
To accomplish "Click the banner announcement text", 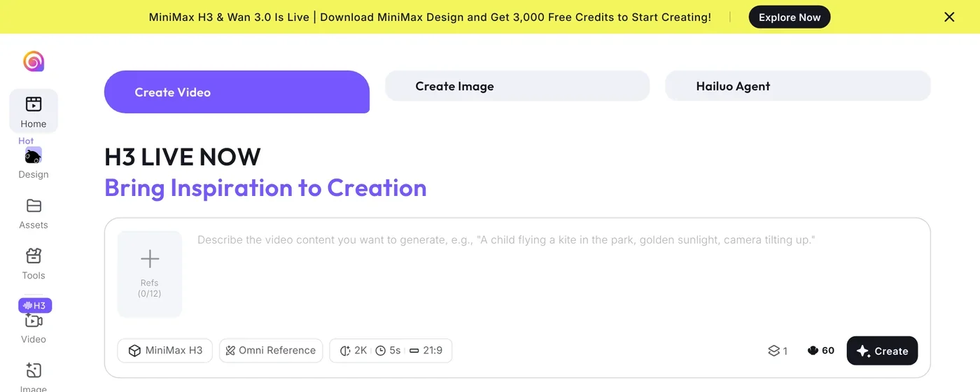I will coord(430,17).
